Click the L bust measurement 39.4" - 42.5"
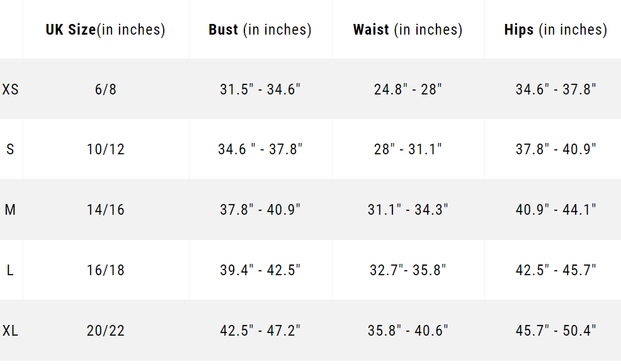 click(x=260, y=270)
